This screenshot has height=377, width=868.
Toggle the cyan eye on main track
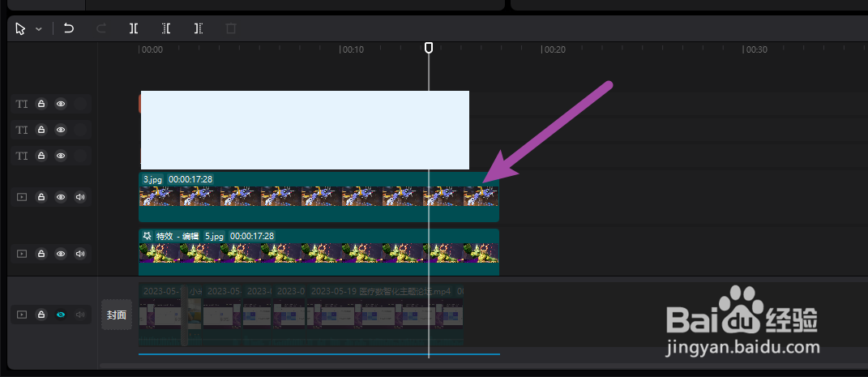pyautogui.click(x=61, y=315)
